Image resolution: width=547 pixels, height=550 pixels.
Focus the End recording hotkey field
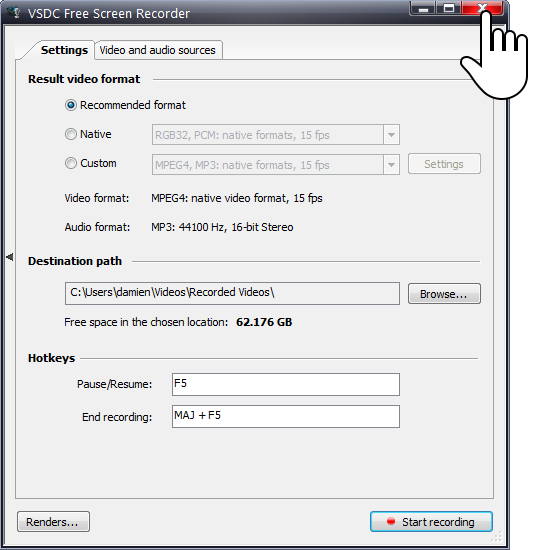(x=286, y=416)
